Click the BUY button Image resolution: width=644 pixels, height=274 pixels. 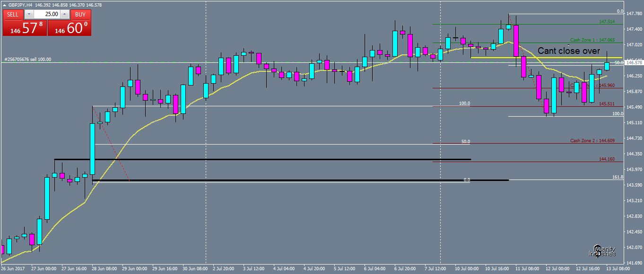click(x=80, y=15)
